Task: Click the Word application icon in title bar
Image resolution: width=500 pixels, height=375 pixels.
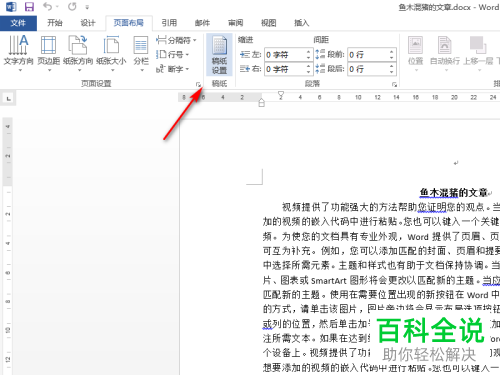Action: coord(11,7)
